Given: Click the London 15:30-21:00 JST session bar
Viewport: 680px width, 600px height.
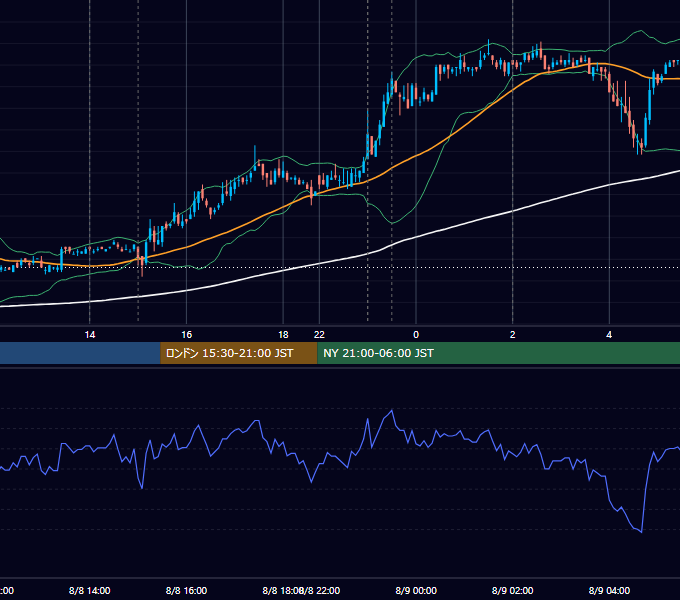Looking at the screenshot, I should pyautogui.click(x=239, y=353).
